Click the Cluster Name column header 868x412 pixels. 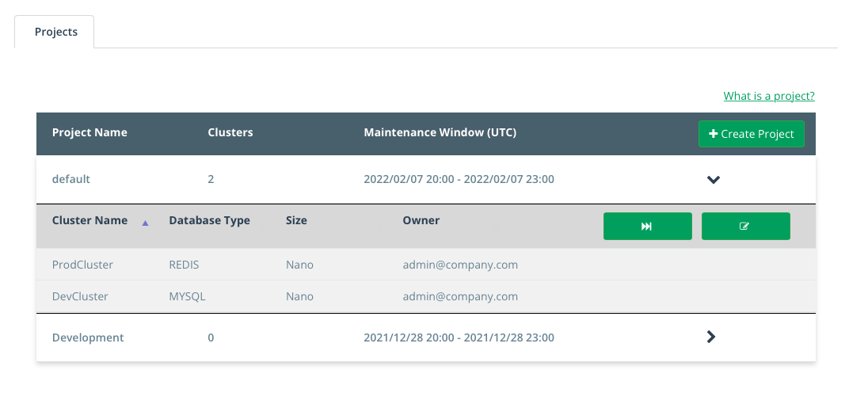pyautogui.click(x=89, y=220)
